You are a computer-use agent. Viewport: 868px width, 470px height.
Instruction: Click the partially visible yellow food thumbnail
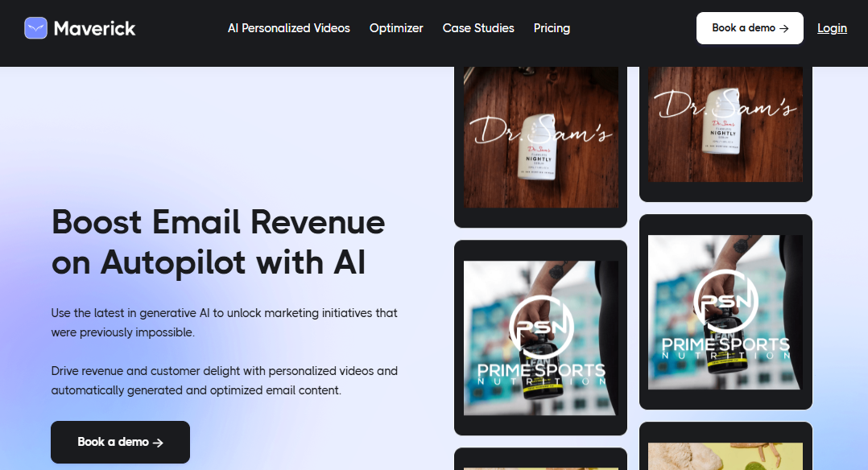coord(725,456)
